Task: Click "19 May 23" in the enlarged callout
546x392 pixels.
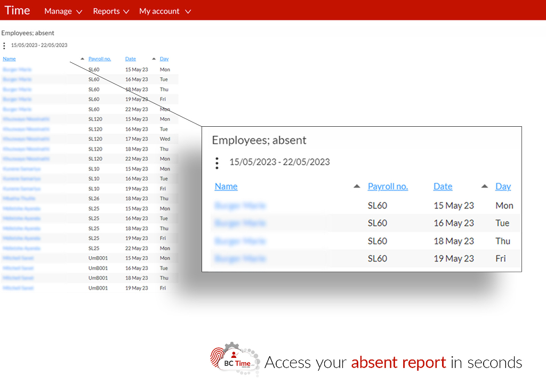Action: click(454, 258)
